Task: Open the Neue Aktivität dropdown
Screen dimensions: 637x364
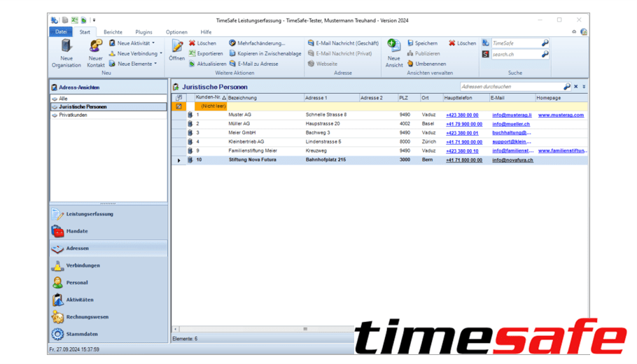Action: point(154,43)
